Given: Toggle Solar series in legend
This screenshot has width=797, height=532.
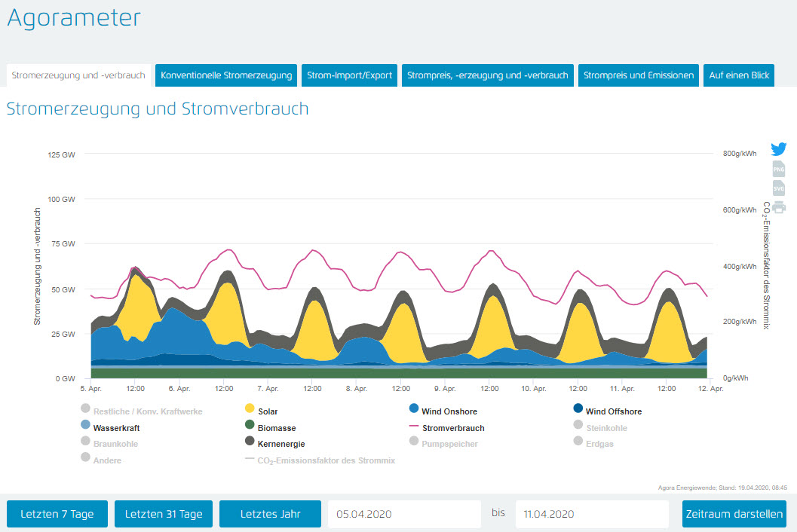Looking at the screenshot, I should coord(268,411).
